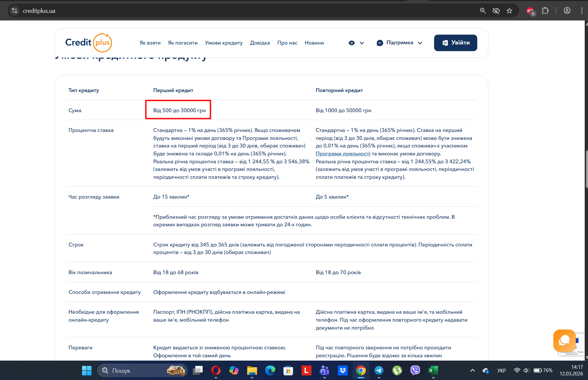Click the 'Від 18 до 68 років' cell
588x380 pixels.
[x=176, y=272]
